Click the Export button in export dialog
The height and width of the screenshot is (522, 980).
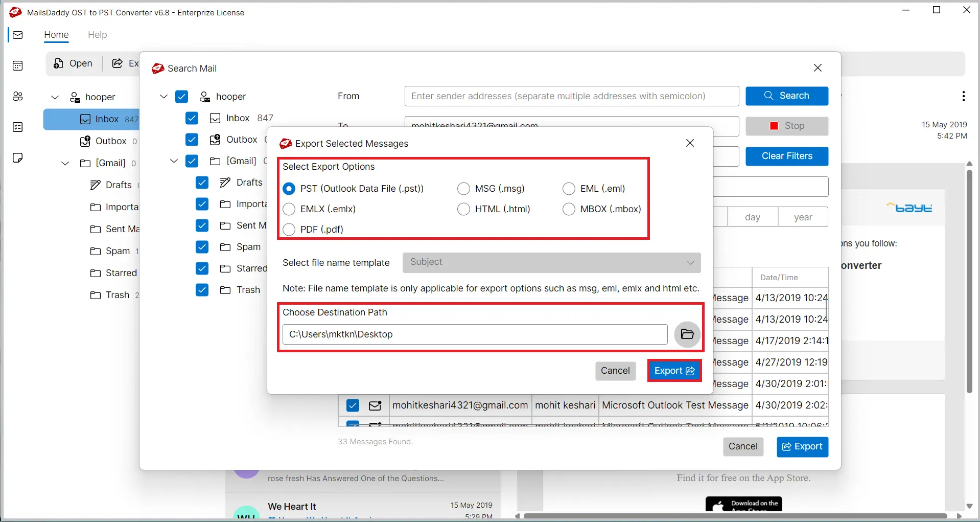674,371
